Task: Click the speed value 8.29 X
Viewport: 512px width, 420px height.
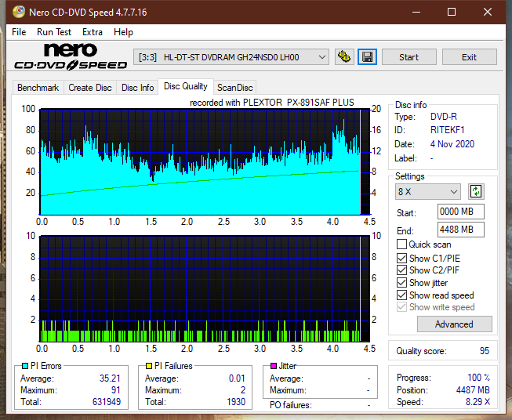Action: pos(478,402)
